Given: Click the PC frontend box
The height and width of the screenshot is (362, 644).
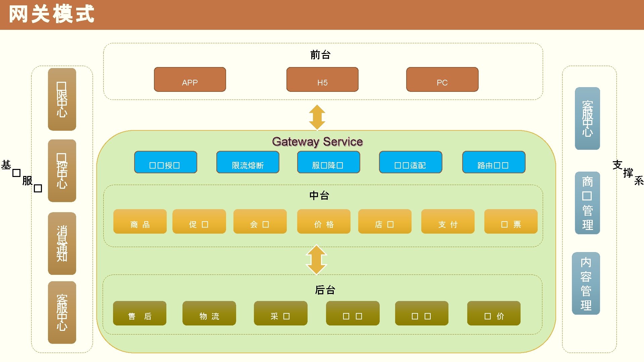Looking at the screenshot, I should coord(442,79).
